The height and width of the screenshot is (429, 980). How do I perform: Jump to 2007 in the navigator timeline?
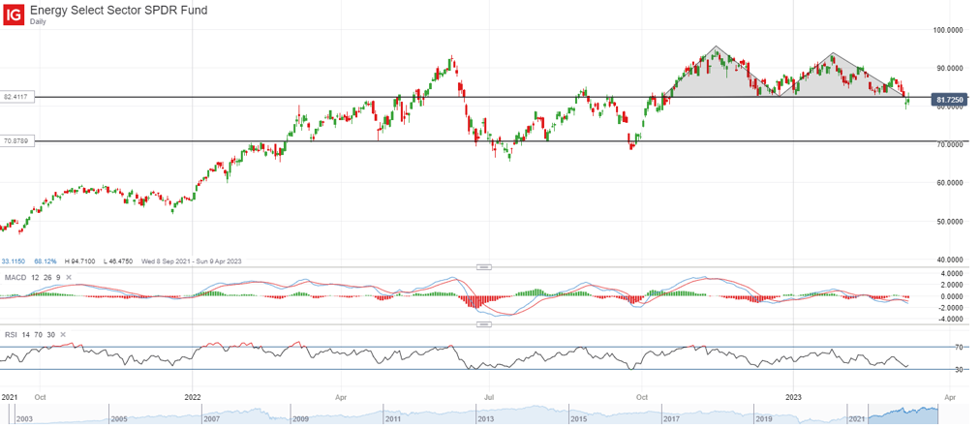(211, 417)
